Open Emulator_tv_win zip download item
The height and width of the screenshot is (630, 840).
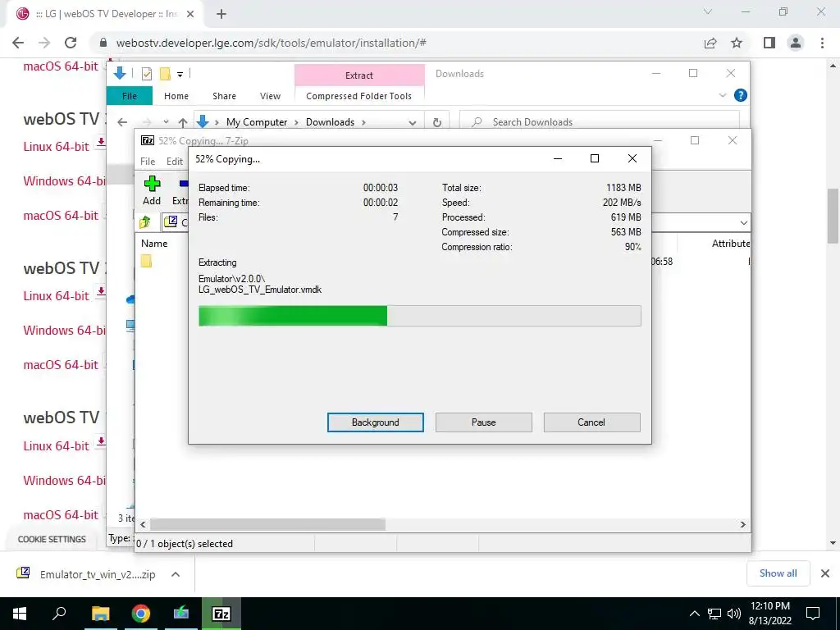click(x=98, y=574)
